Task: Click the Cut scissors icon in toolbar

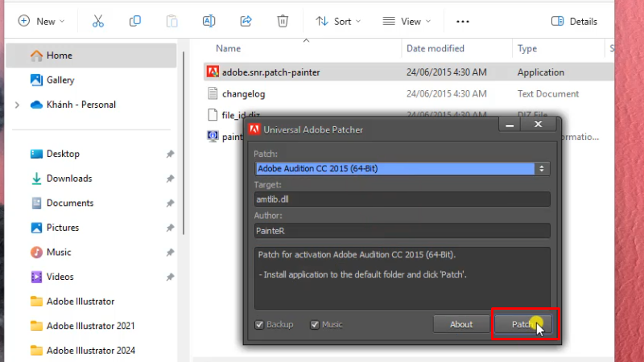Action: click(x=97, y=22)
